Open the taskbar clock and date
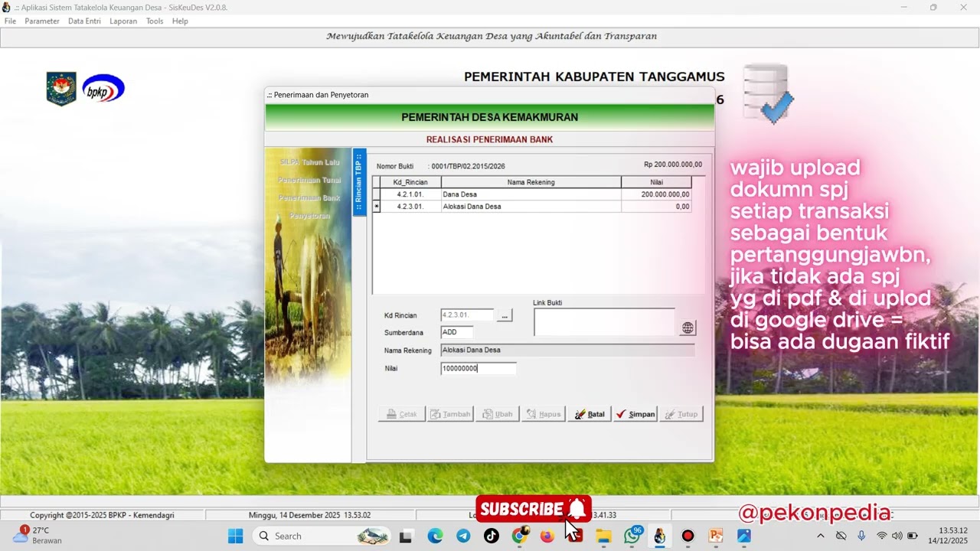The width and height of the screenshot is (980, 551). [x=948, y=536]
